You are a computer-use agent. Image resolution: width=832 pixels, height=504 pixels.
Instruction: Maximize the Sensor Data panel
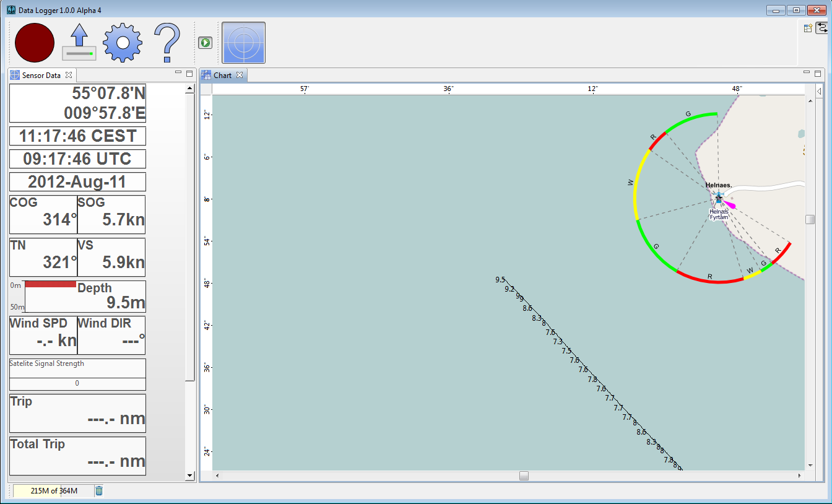(189, 73)
